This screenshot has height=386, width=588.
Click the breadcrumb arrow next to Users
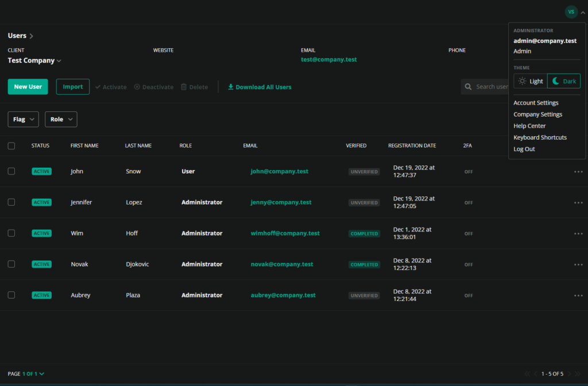point(31,36)
